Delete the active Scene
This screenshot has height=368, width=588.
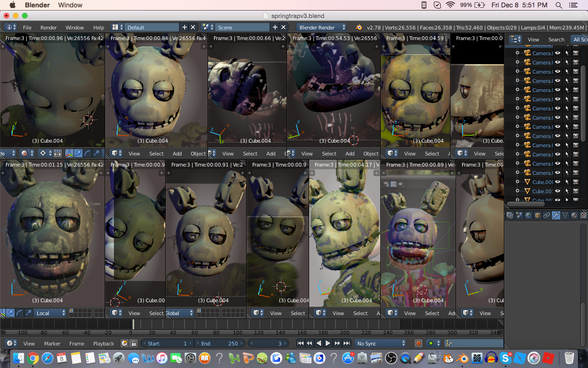[283, 27]
